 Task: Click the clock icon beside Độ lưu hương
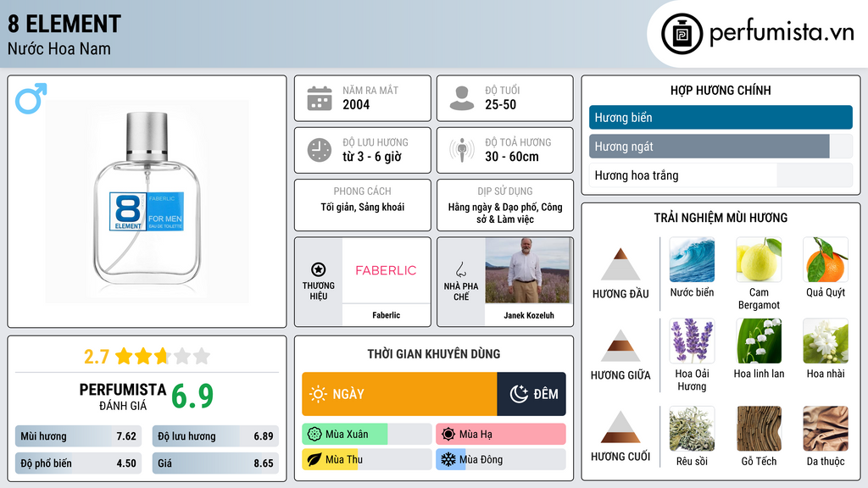click(x=320, y=150)
